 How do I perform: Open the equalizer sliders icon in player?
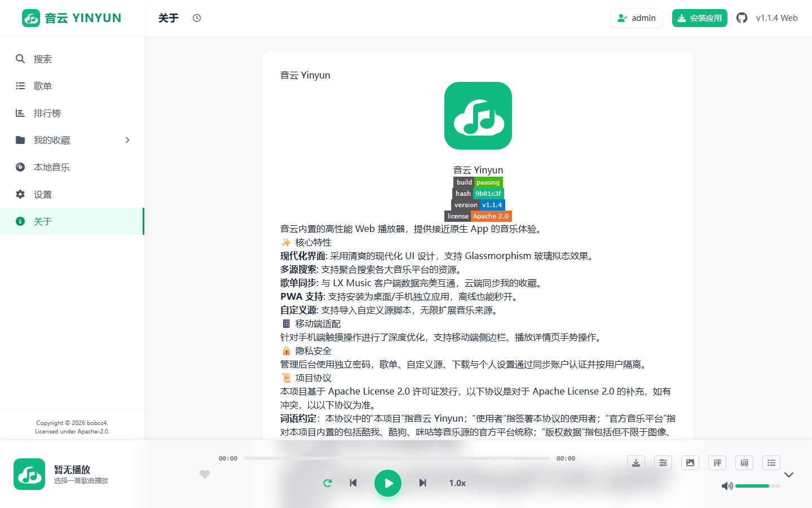663,463
